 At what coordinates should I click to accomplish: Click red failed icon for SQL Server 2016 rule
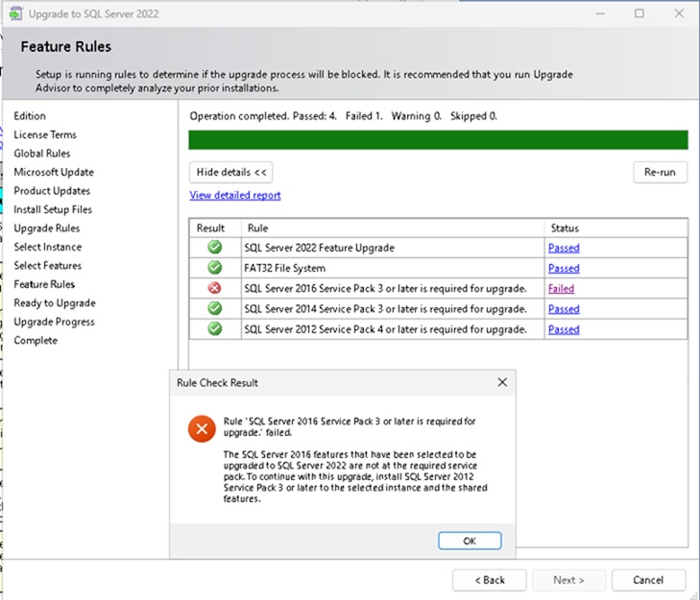pos(215,288)
